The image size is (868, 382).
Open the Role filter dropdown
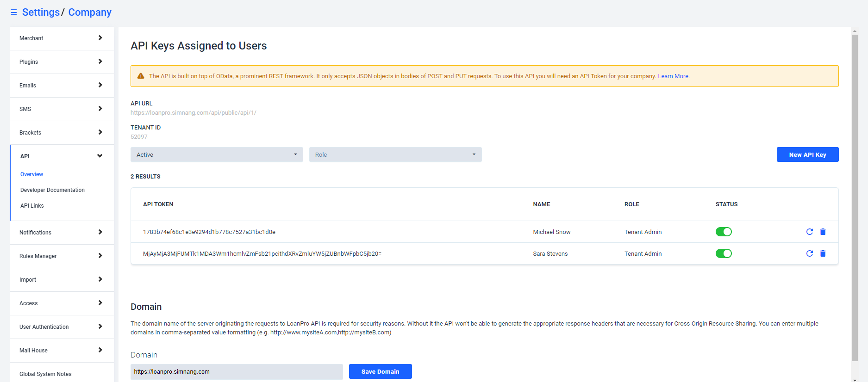[395, 154]
